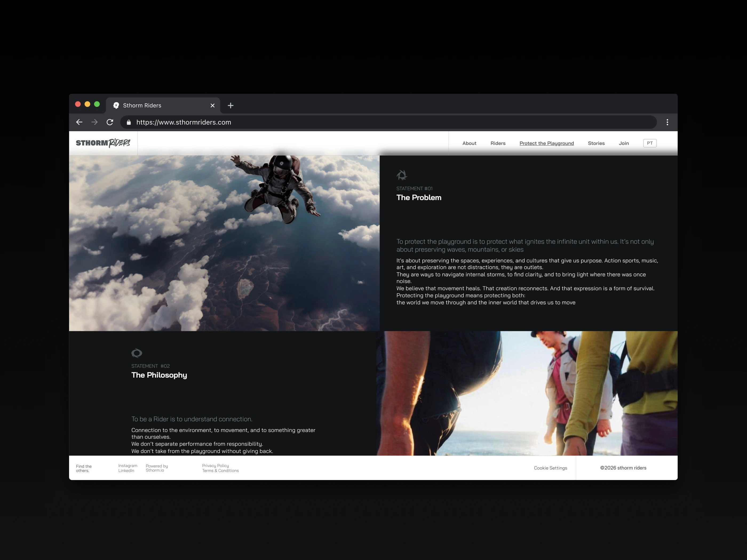Open the Terms & Conditions link
Screen dimensions: 747x560
[220, 471]
